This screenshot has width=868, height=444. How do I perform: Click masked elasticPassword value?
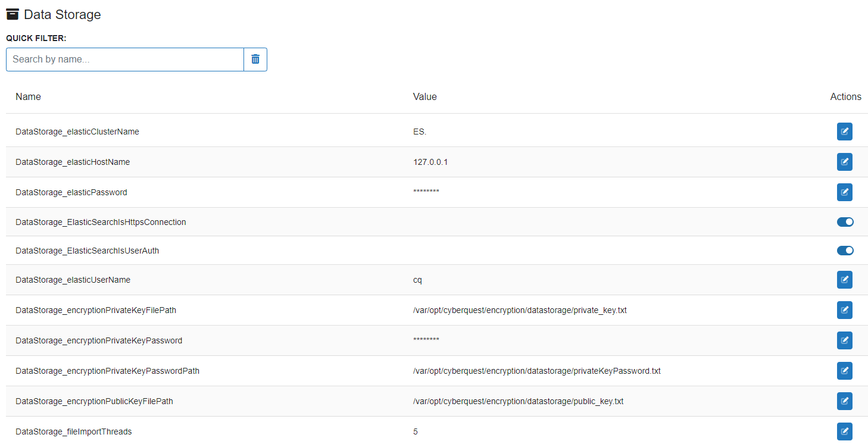[426, 192]
